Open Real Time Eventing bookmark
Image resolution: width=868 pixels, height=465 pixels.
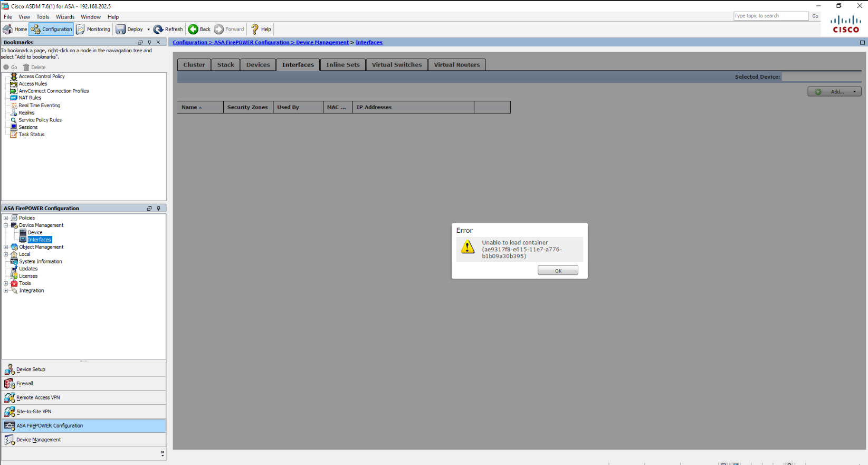click(x=40, y=106)
